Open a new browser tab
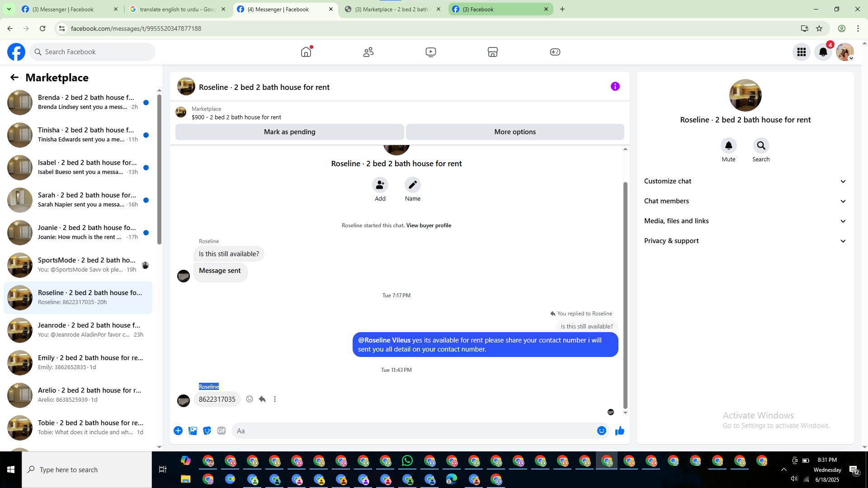 [x=562, y=9]
